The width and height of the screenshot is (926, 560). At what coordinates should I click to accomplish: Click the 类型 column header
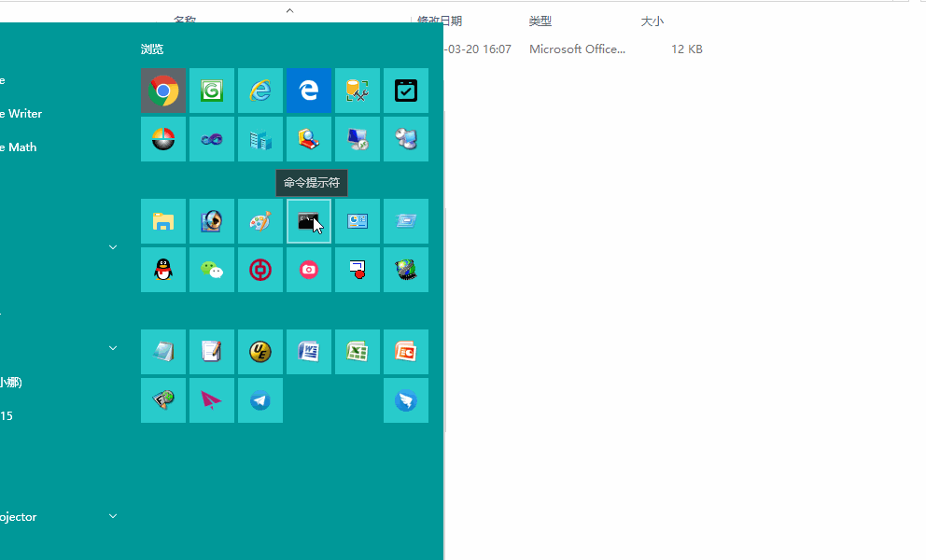540,21
